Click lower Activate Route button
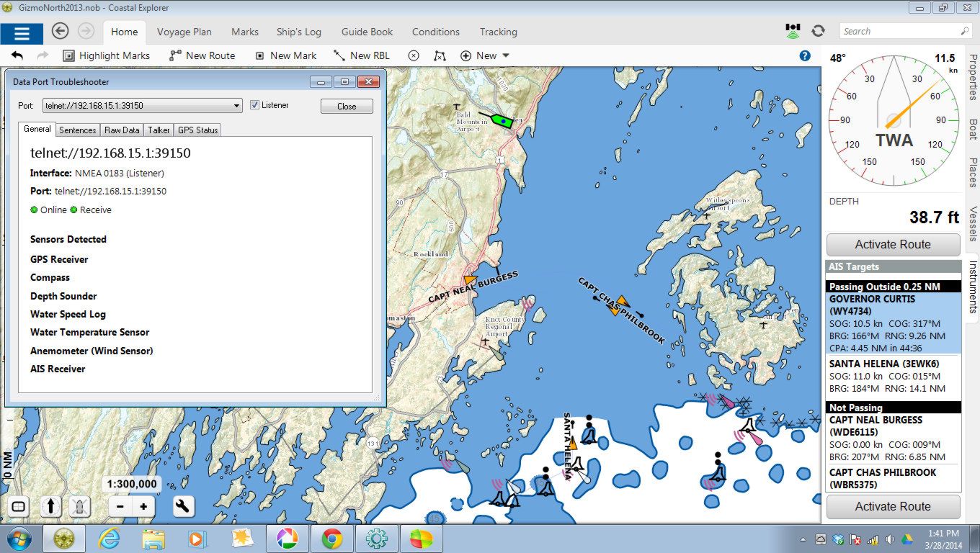Viewport: 980px width, 553px height. [893, 506]
